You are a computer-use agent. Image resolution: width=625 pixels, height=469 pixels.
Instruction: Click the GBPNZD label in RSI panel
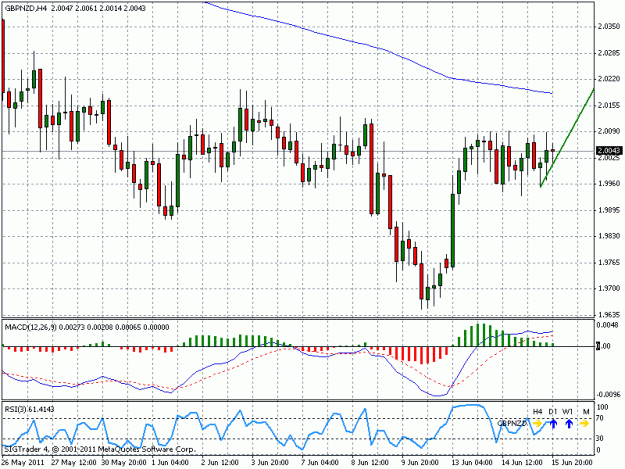point(512,424)
